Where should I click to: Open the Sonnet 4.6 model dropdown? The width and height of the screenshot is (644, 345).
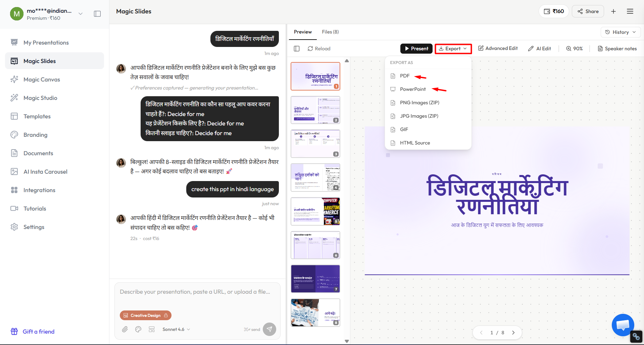[176, 329]
